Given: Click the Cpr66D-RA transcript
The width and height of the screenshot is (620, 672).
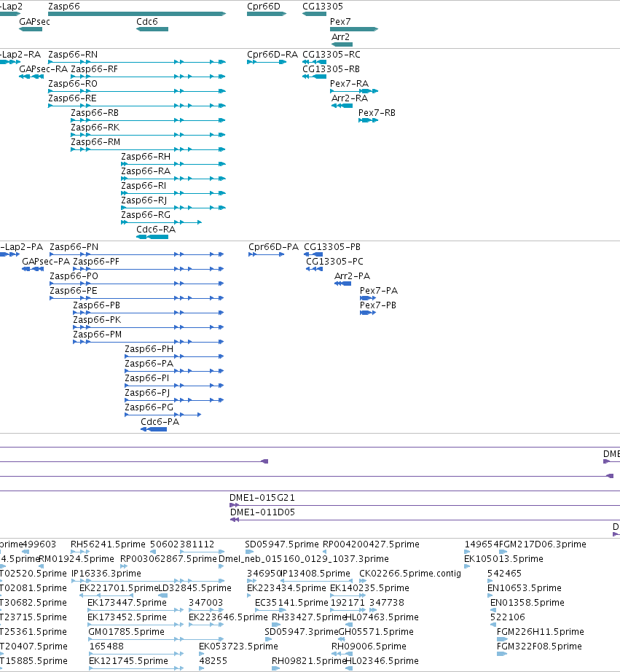Looking at the screenshot, I should [x=267, y=62].
